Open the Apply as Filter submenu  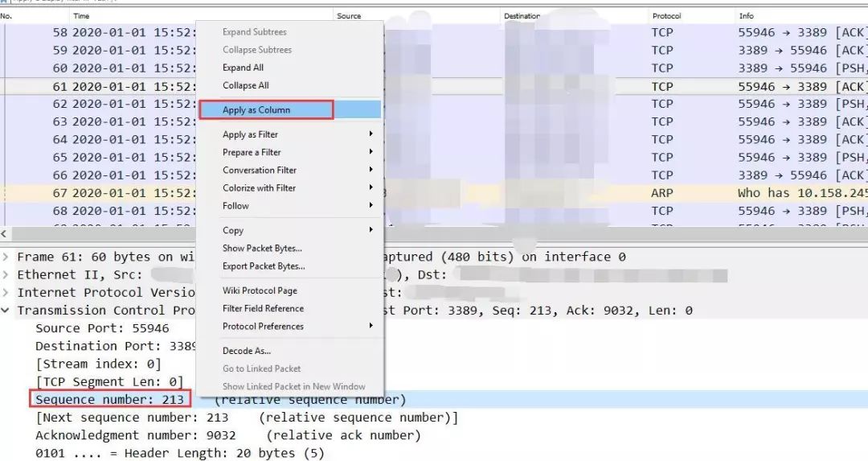pyautogui.click(x=290, y=134)
